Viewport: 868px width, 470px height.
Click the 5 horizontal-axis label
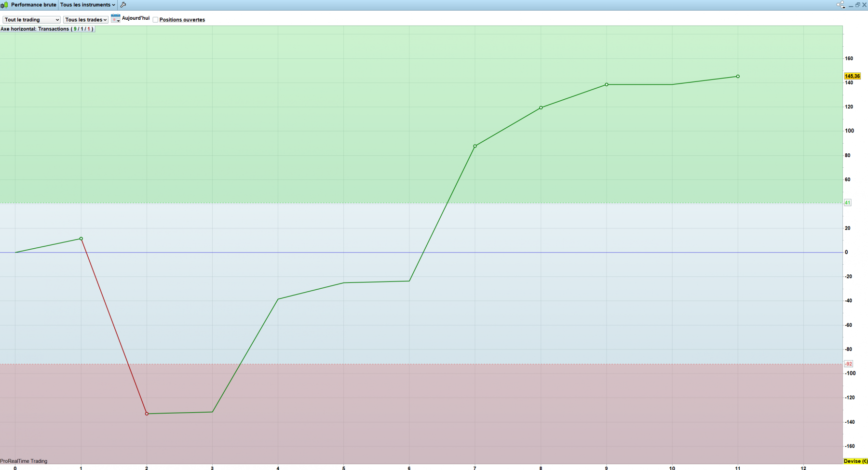(344, 468)
